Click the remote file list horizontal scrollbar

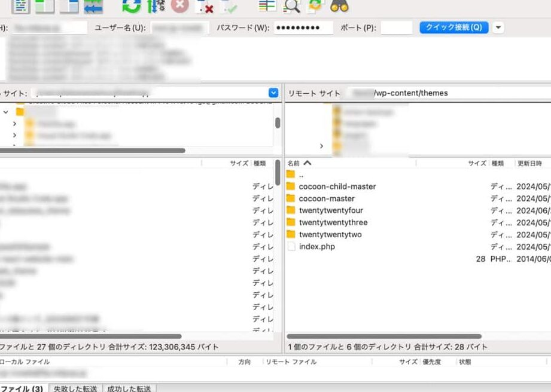coord(384,336)
